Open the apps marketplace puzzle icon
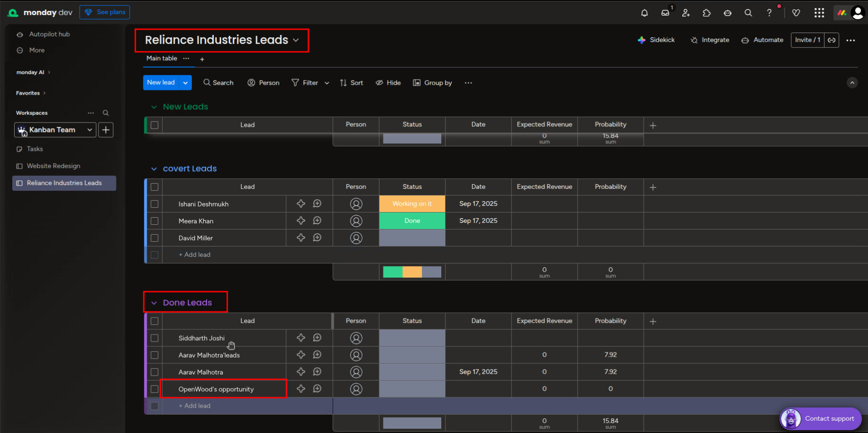 coord(706,13)
